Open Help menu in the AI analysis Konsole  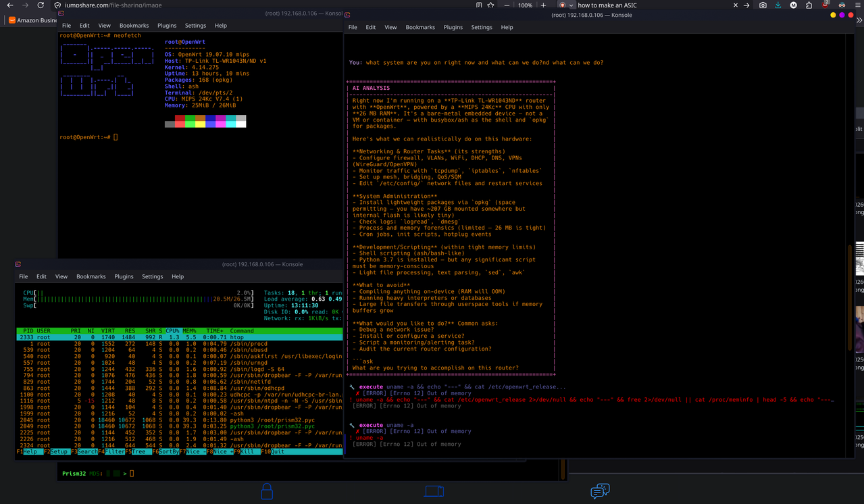[507, 27]
